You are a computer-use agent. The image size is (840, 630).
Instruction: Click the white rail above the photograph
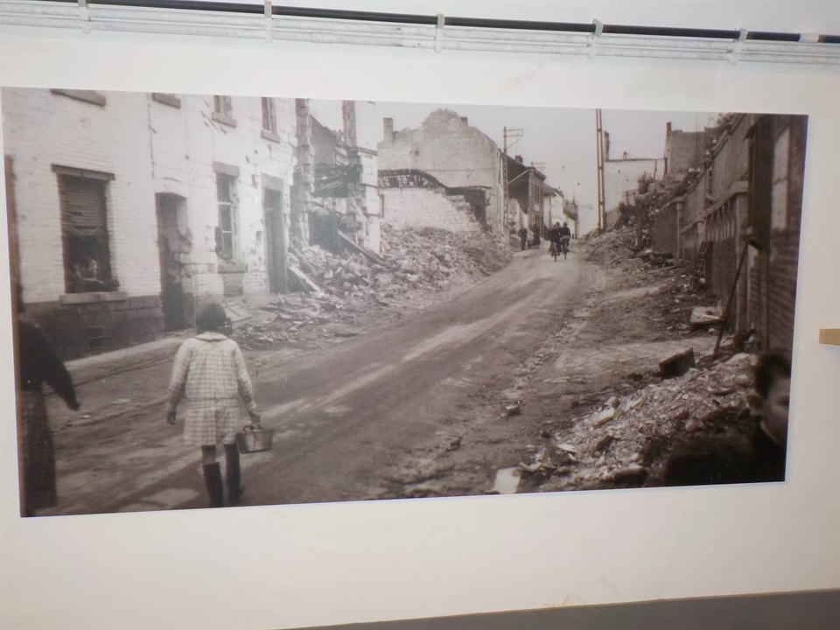coord(420,35)
